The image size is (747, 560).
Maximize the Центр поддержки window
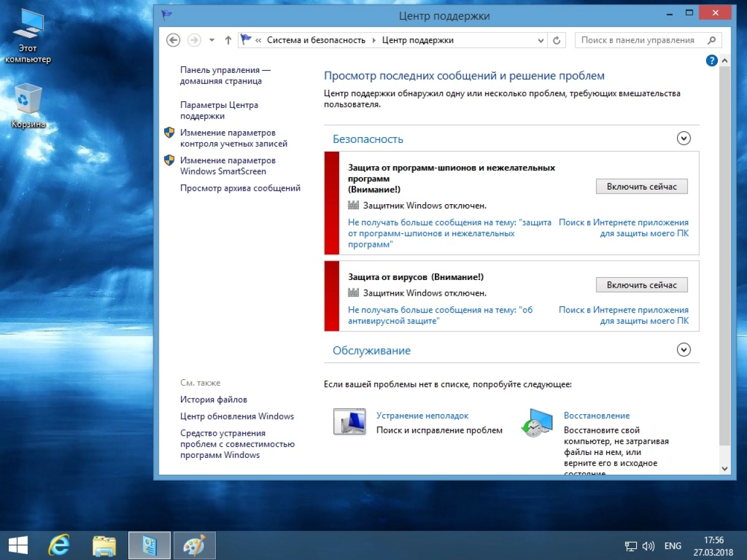pos(689,13)
